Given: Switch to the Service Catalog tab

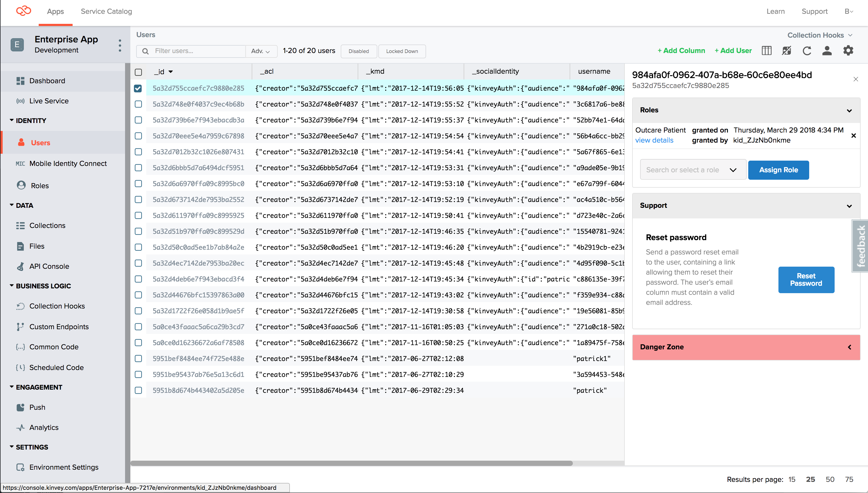Looking at the screenshot, I should 106,11.
